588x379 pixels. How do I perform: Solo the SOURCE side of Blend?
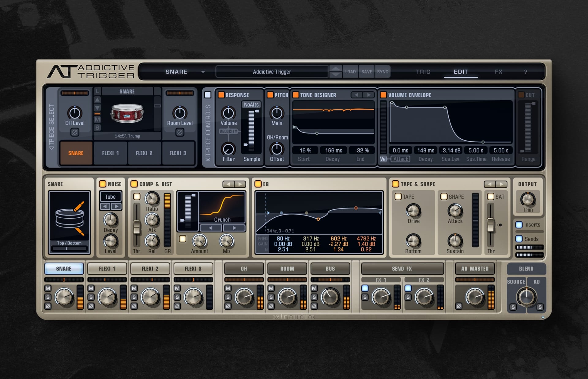(x=513, y=307)
